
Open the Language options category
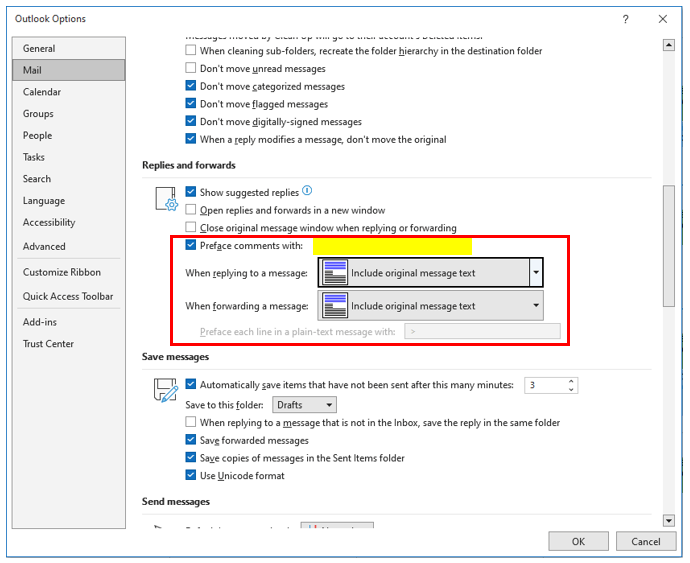coord(69,200)
